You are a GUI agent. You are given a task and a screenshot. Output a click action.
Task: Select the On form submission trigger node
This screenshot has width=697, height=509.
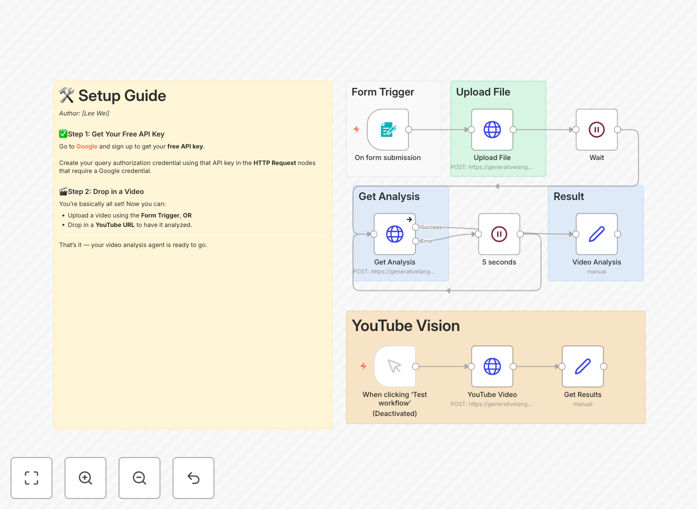tap(388, 130)
